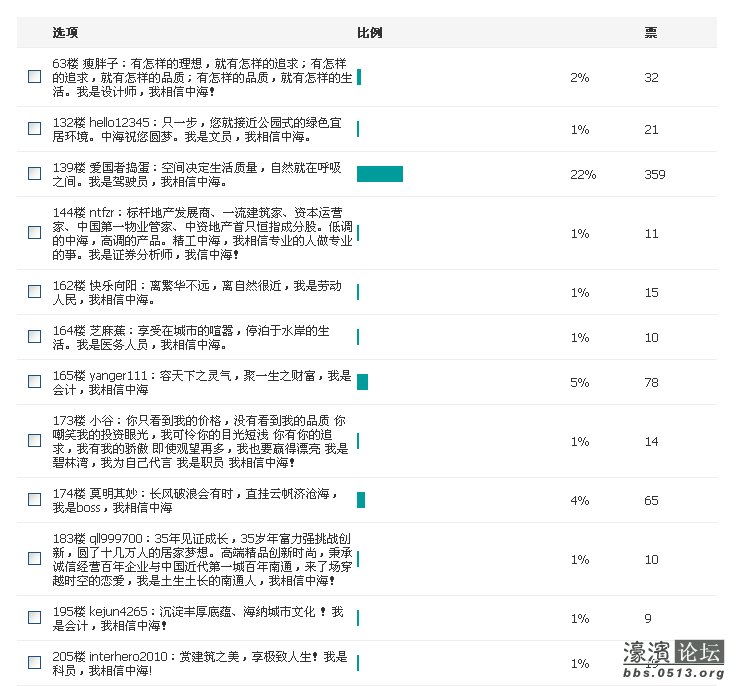Click the 144楼 ntfzr option text
The image size is (736, 686).
coord(202,234)
